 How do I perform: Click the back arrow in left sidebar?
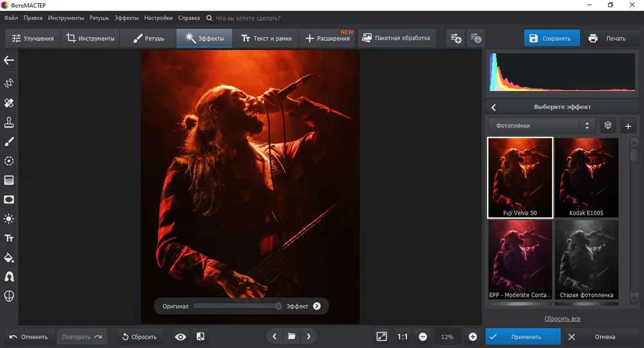point(9,60)
